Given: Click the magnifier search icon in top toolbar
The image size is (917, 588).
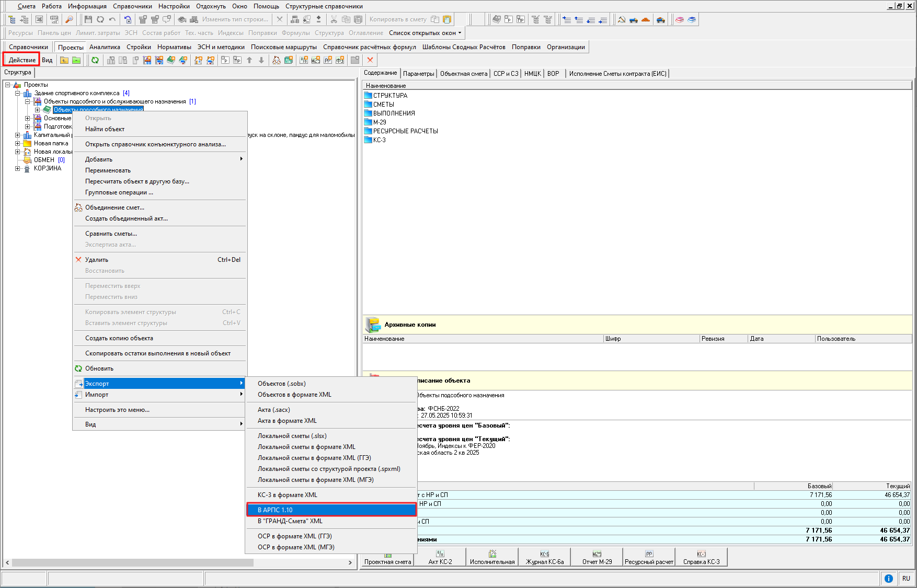Looking at the screenshot, I should (x=68, y=19).
